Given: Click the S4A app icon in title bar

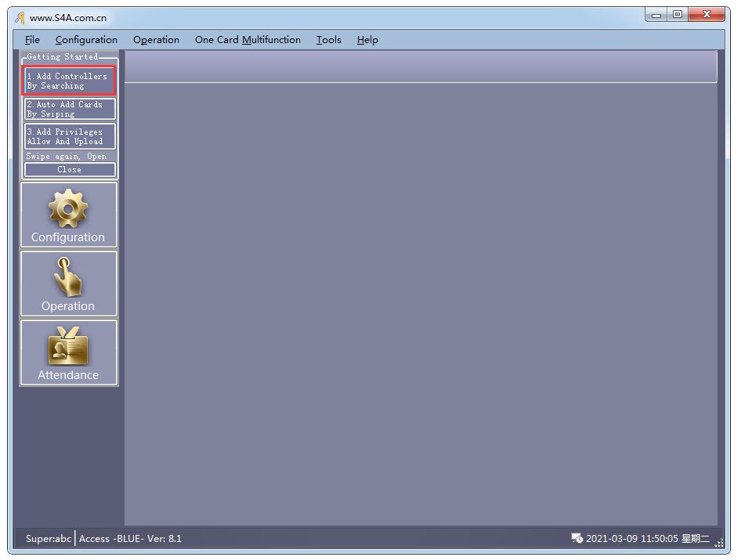Looking at the screenshot, I should click(20, 18).
